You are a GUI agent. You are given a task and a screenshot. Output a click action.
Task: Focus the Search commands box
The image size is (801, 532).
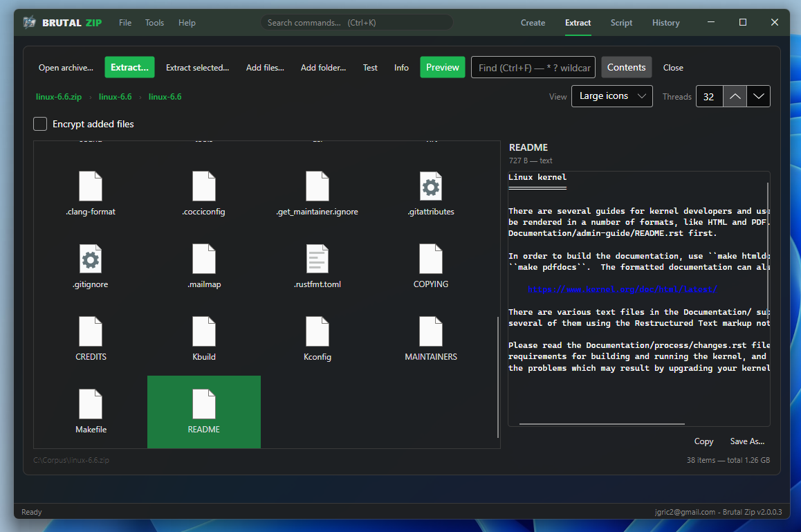(356, 23)
